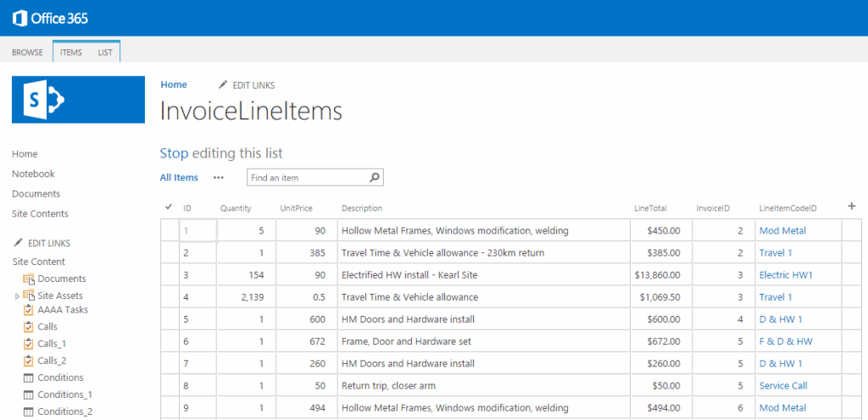The height and width of the screenshot is (420, 868).
Task: Select the row with ID 7
Action: [x=170, y=363]
